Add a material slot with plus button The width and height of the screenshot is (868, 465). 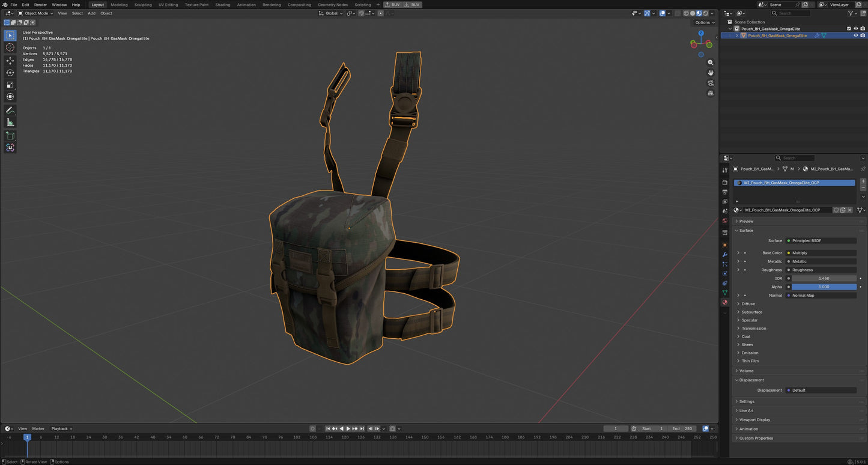(863, 181)
